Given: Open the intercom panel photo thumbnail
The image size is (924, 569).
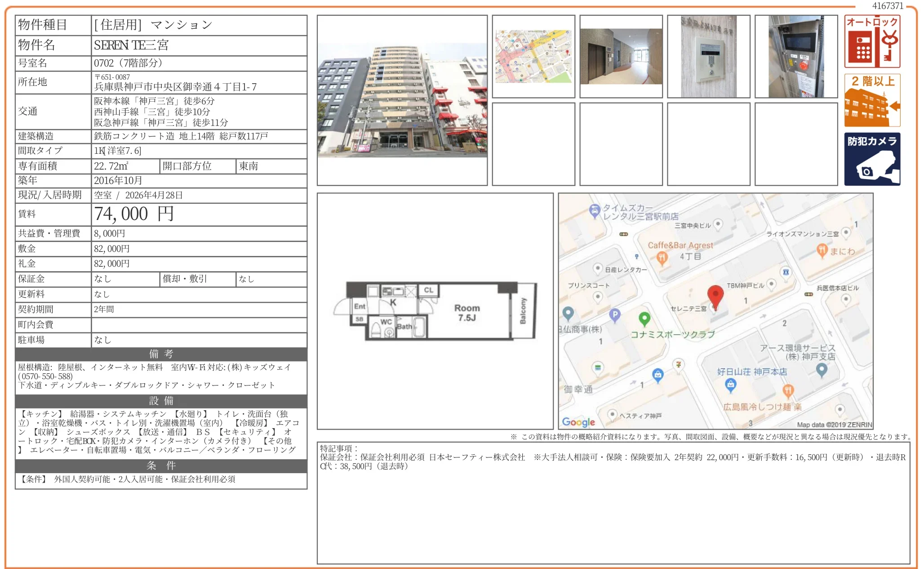Looking at the screenshot, I should [x=709, y=57].
